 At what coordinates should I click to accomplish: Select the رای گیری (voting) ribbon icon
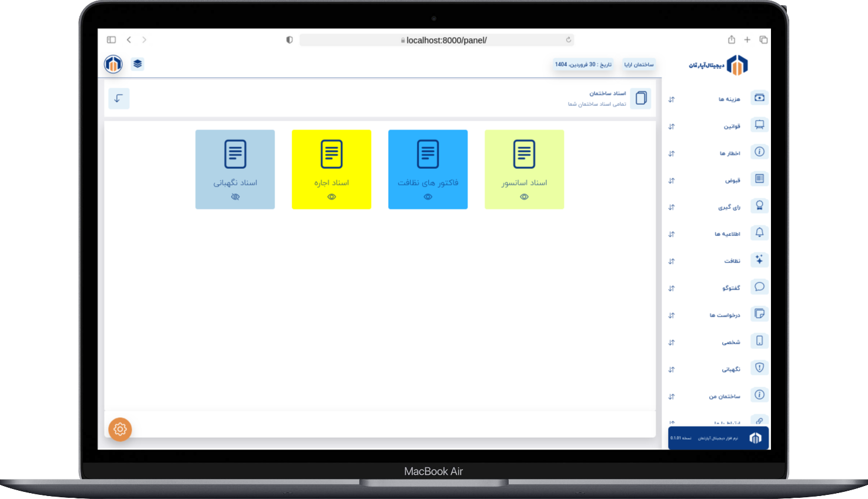pyautogui.click(x=759, y=206)
